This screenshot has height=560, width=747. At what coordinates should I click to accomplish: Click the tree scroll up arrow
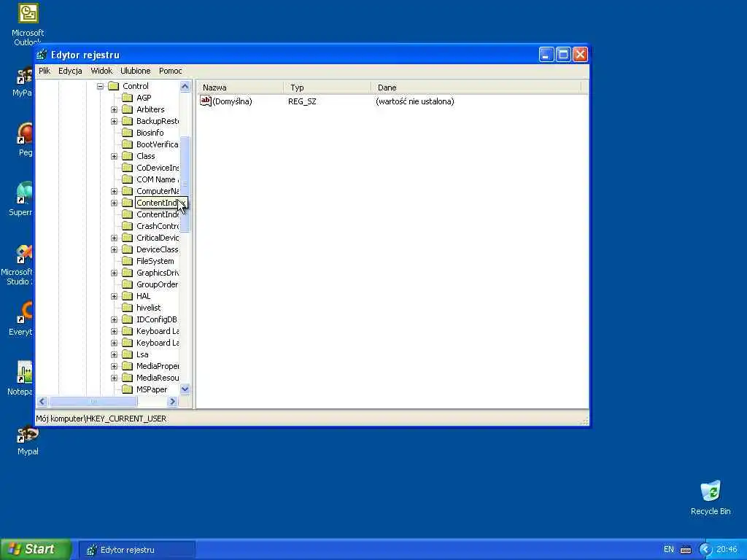(x=185, y=86)
